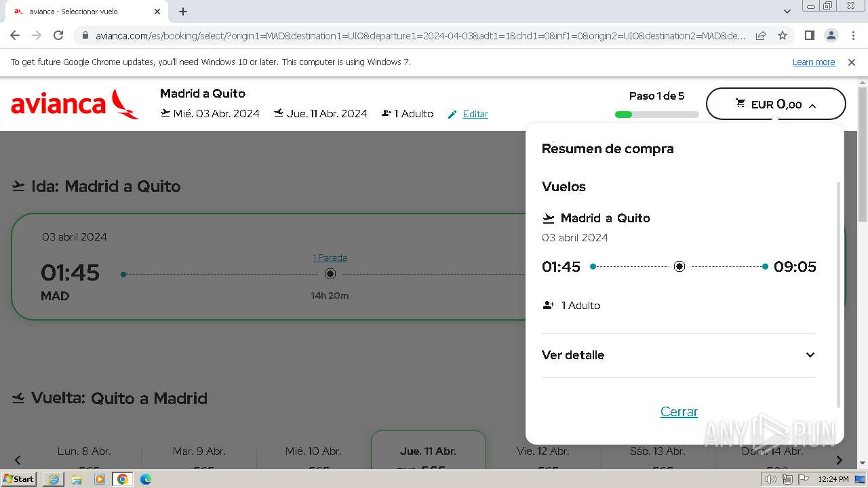This screenshot has height=488, width=868.
Task: Click the pencil edit icon
Action: (x=452, y=115)
